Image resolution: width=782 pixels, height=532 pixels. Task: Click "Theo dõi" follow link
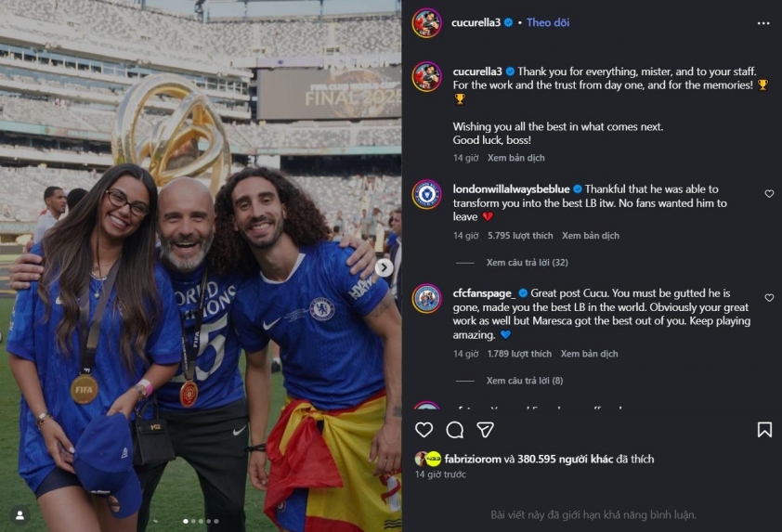coord(545,22)
